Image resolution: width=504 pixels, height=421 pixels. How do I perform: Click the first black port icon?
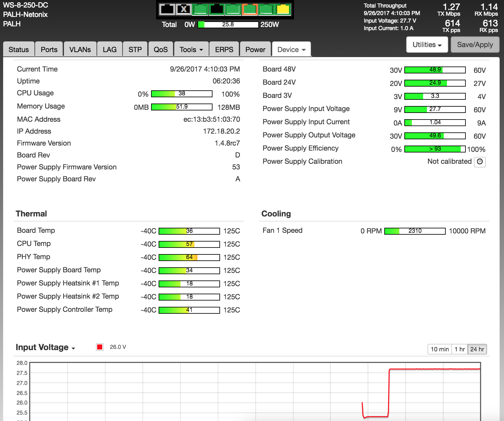[x=167, y=9]
